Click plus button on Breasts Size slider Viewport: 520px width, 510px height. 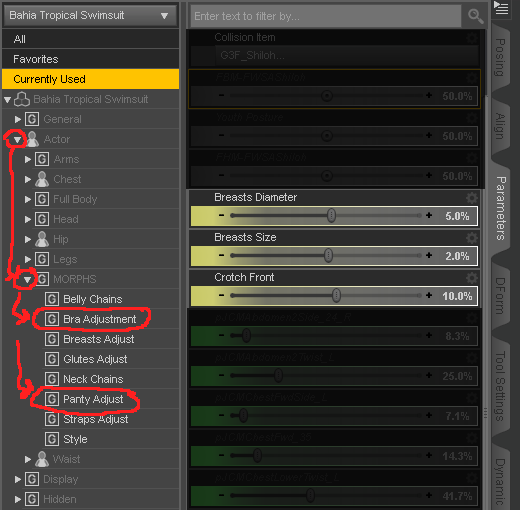point(429,255)
